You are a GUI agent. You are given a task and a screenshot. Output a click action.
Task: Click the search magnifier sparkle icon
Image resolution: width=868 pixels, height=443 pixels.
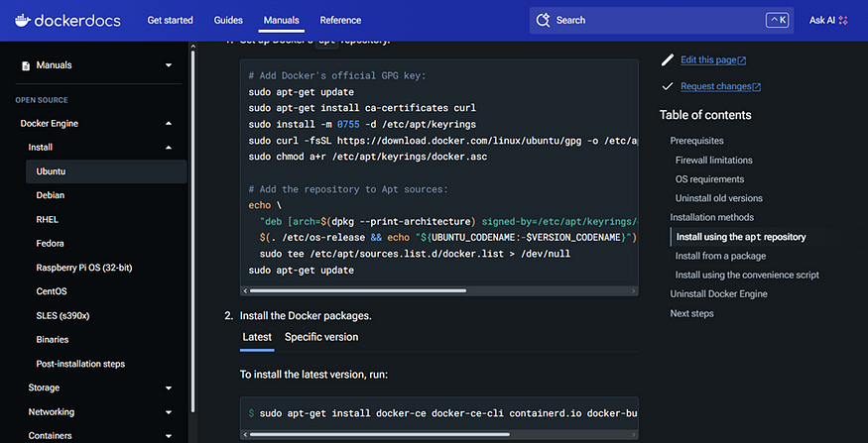tap(543, 21)
